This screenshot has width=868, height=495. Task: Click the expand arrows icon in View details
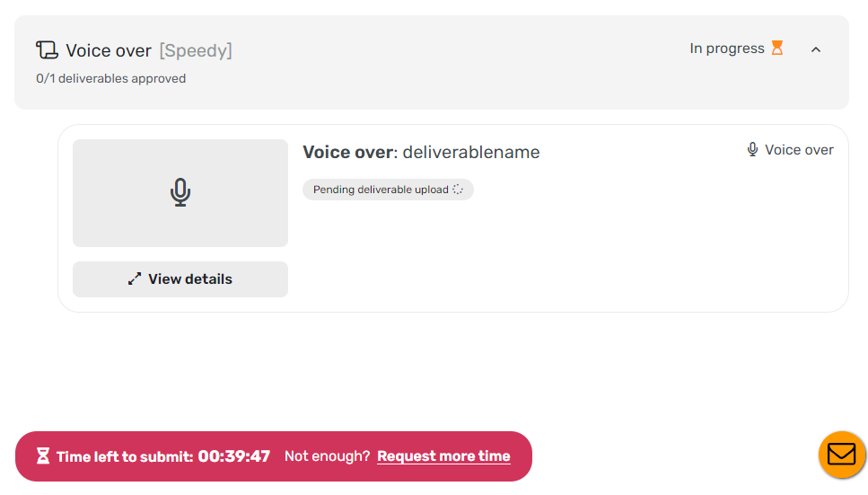(135, 278)
